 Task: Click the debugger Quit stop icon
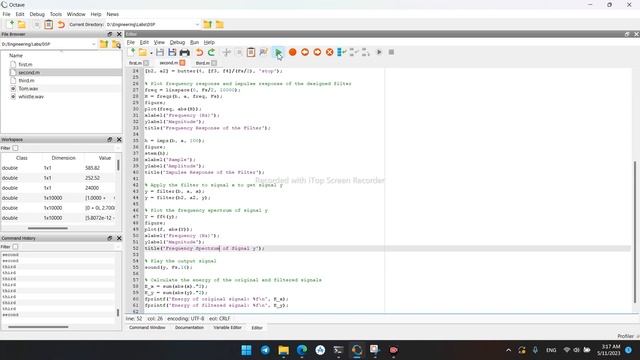tap(391, 52)
